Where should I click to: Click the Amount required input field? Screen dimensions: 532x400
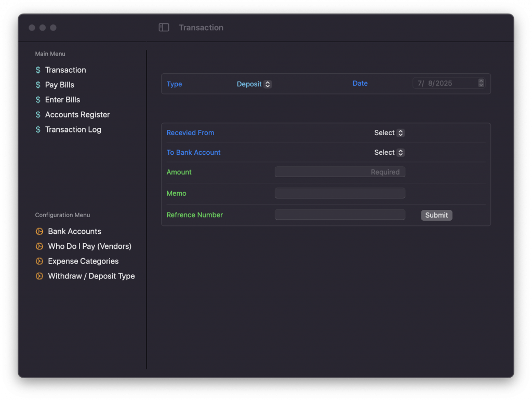[x=340, y=172]
